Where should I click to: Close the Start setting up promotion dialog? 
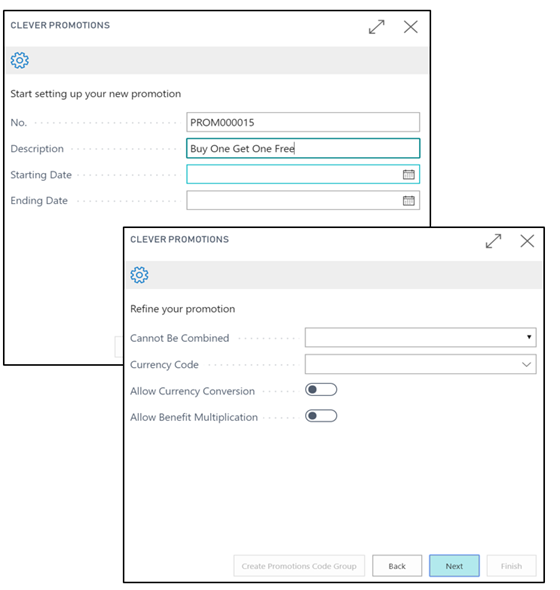(410, 27)
